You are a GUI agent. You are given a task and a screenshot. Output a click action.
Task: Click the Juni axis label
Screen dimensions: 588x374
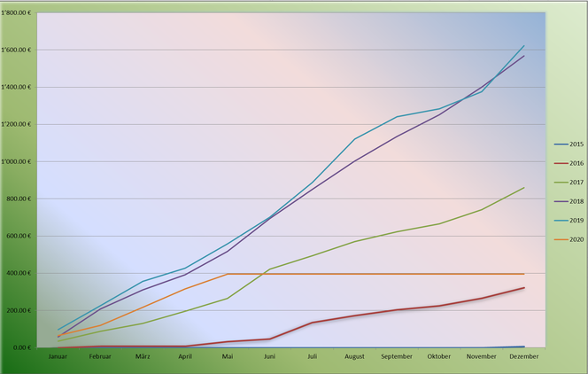click(269, 356)
